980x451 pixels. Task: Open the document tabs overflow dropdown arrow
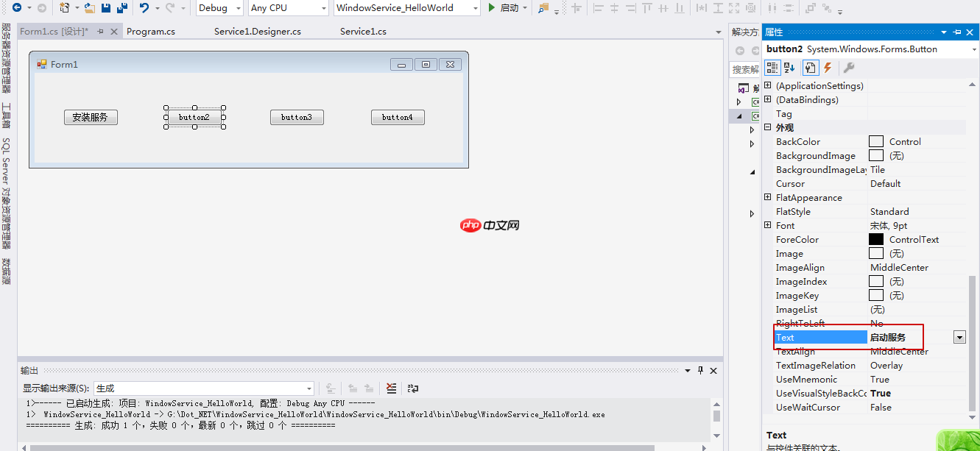(x=719, y=32)
